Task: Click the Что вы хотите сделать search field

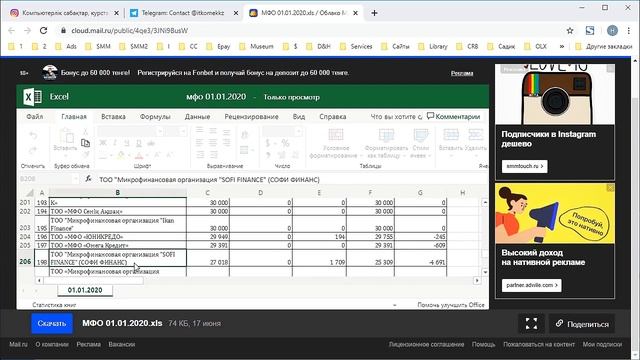Action: click(396, 116)
